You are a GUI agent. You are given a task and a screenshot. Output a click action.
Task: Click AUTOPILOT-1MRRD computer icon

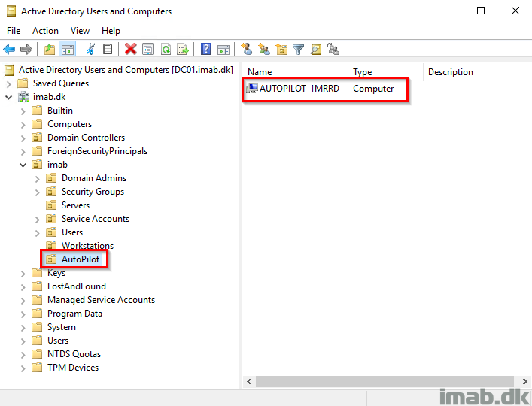(252, 89)
